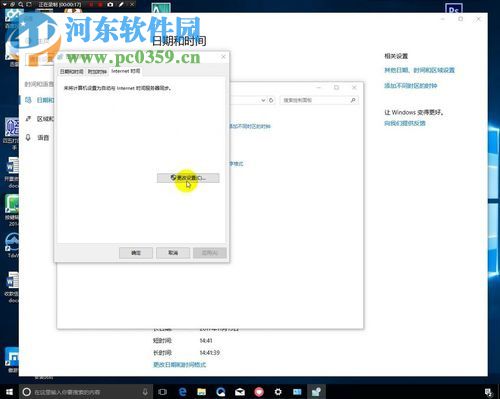Screen dimensions: 500x399
Task: Open the 向我们提供反馈 link
Action: coord(405,123)
